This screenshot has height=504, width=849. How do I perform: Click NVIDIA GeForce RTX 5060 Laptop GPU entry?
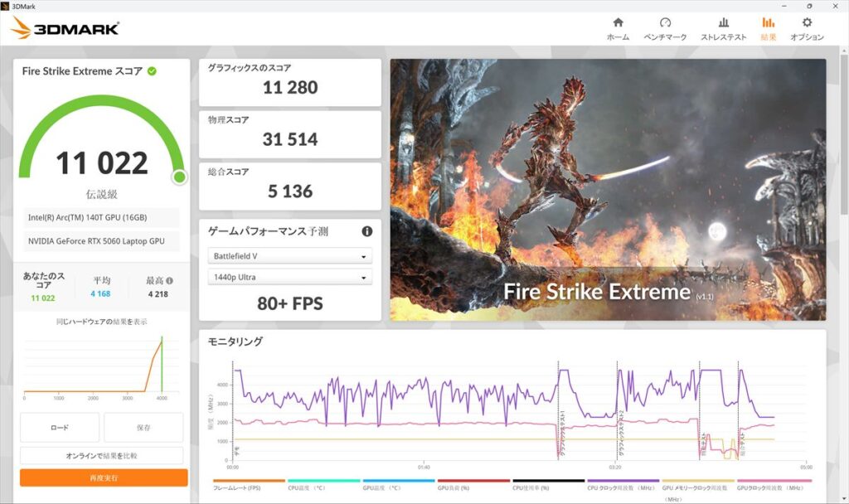(x=101, y=241)
